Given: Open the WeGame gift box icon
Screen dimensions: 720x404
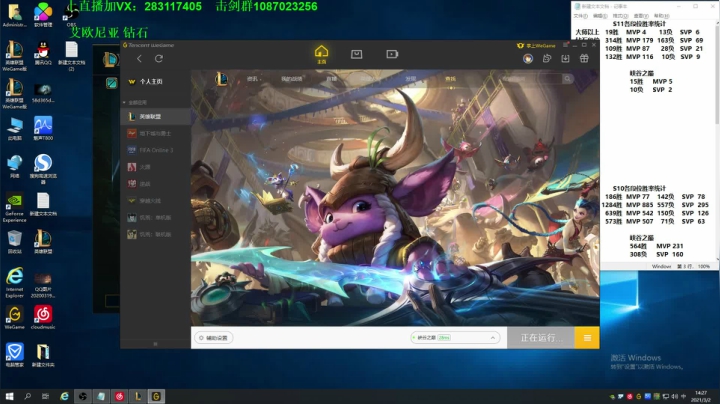Looking at the screenshot, I should point(584,58).
